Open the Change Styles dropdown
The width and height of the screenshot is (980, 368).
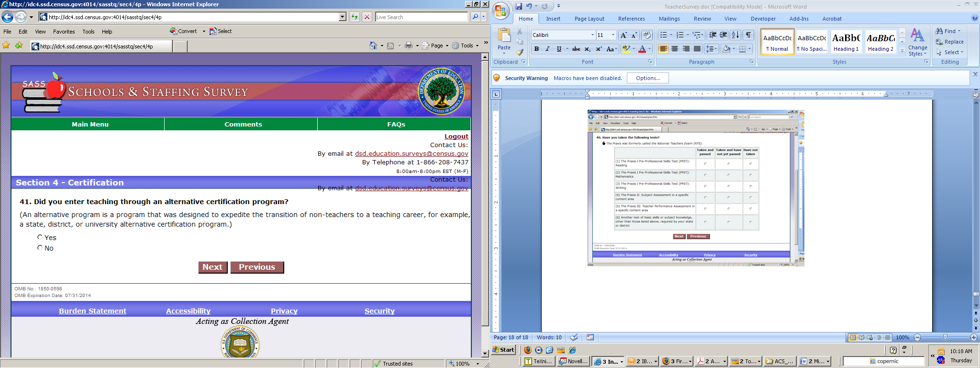point(917,42)
